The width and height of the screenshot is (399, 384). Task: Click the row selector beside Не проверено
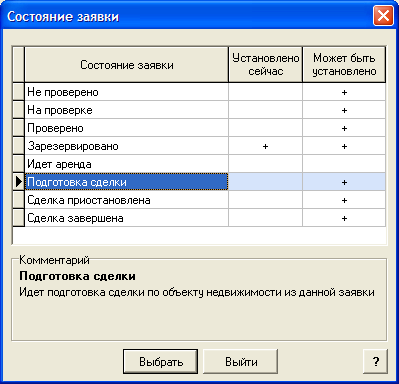pyautogui.click(x=19, y=92)
